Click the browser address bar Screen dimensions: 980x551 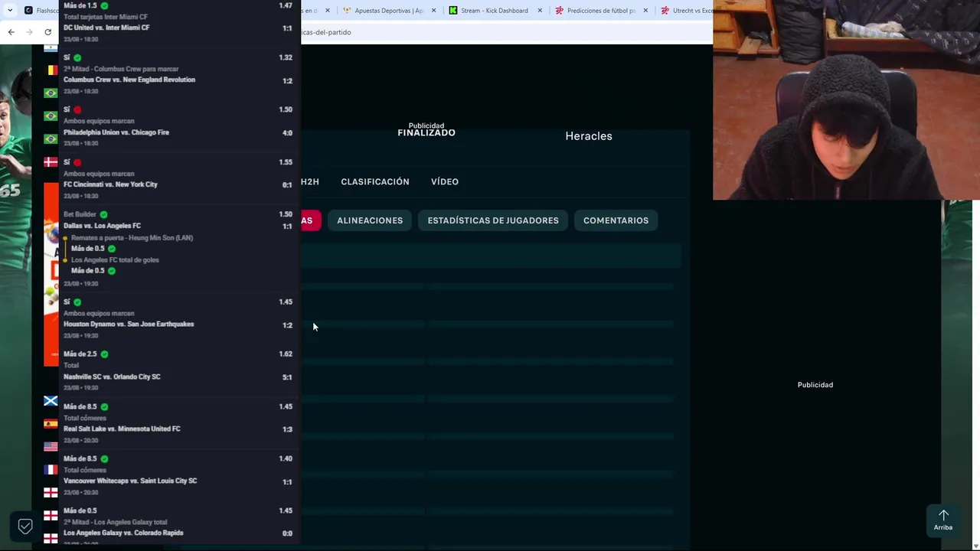coord(505,32)
